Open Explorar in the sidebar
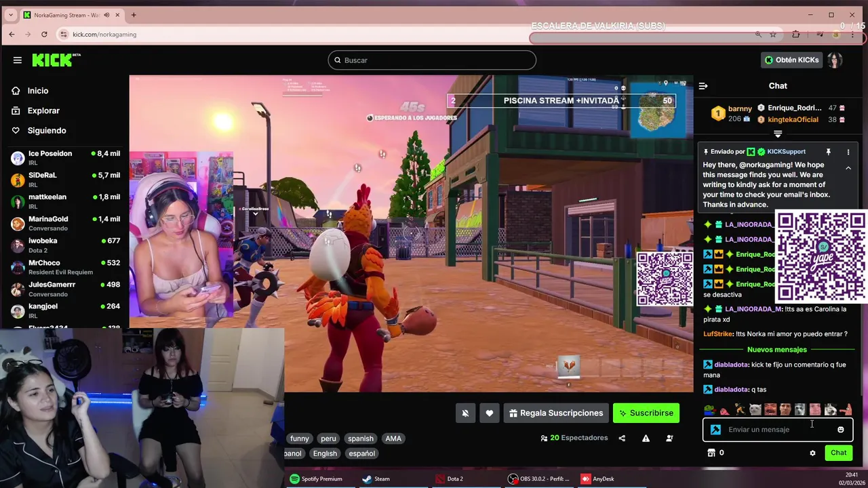Viewport: 868px width, 488px height. tap(43, 110)
